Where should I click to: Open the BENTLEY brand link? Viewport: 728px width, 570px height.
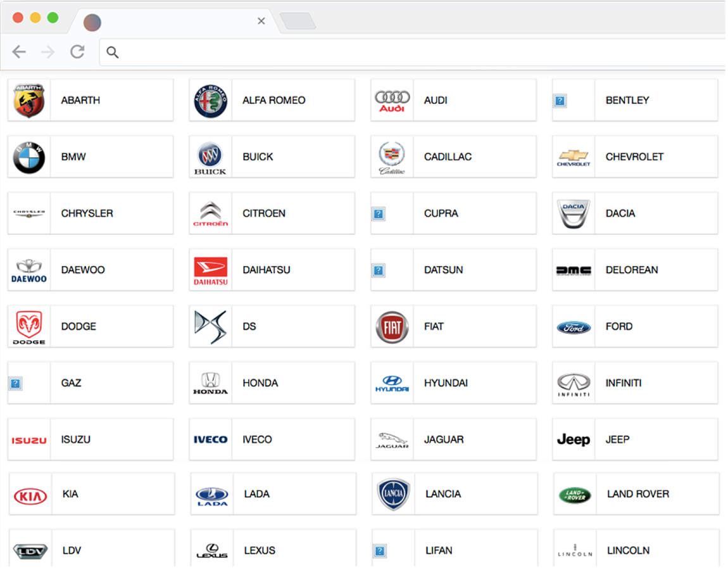point(635,100)
